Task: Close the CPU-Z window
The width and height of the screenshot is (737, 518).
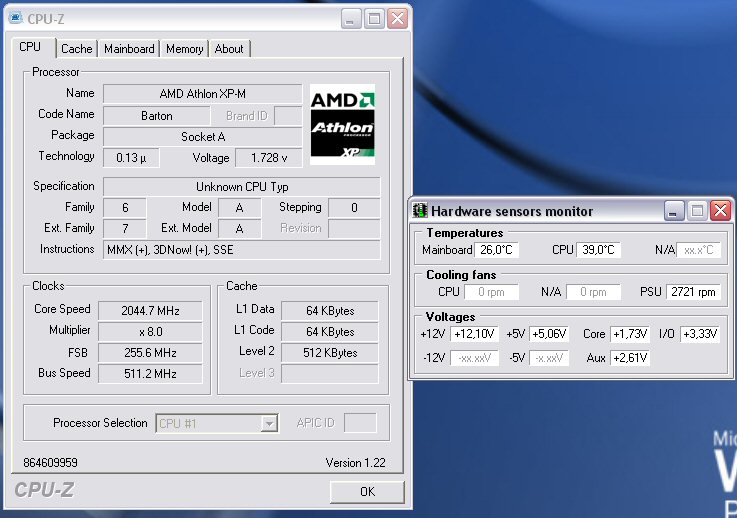Action: point(398,19)
